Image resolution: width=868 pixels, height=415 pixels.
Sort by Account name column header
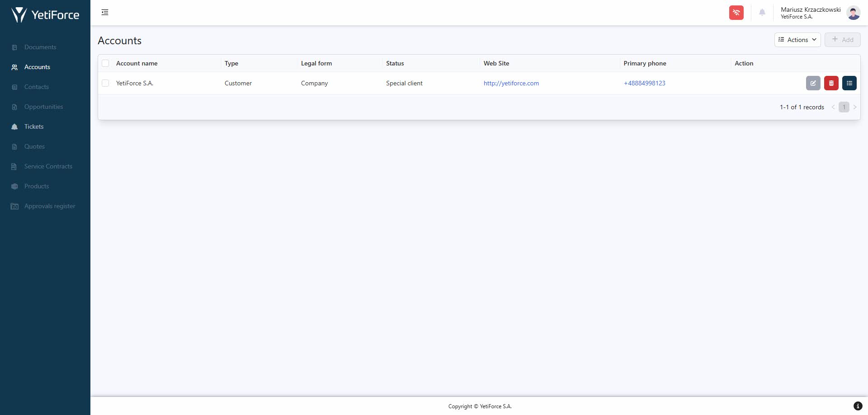click(x=137, y=63)
